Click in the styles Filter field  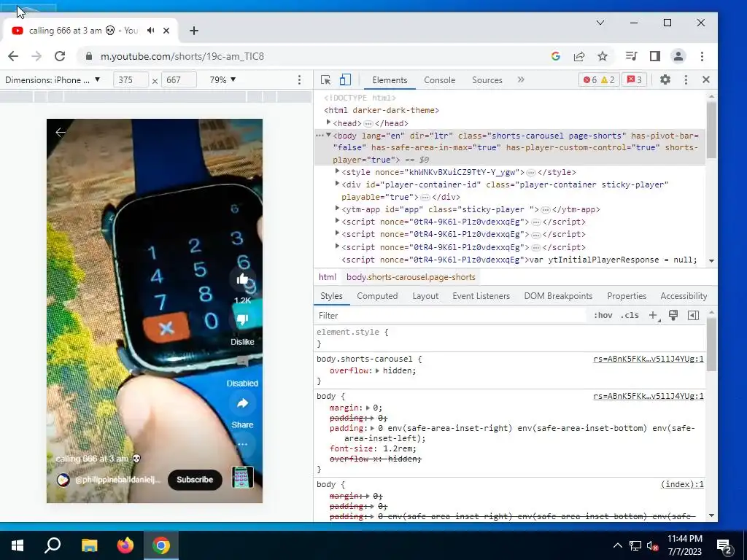pos(452,315)
